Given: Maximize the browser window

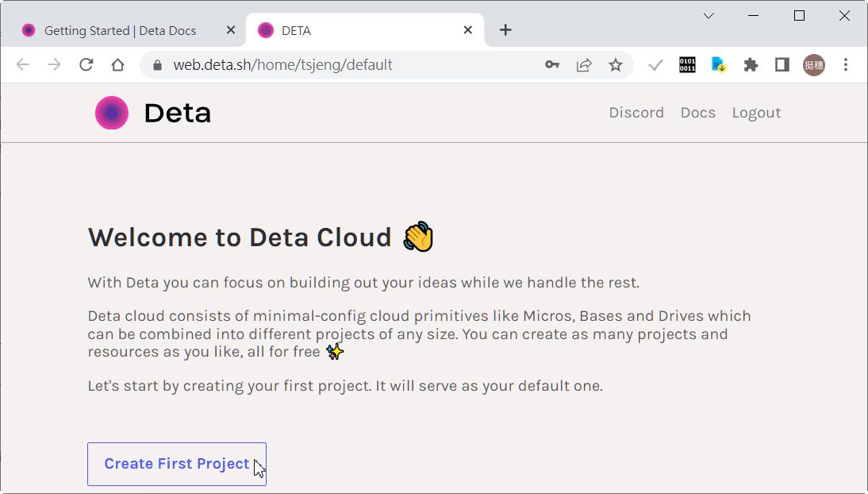Looking at the screenshot, I should pyautogui.click(x=799, y=16).
